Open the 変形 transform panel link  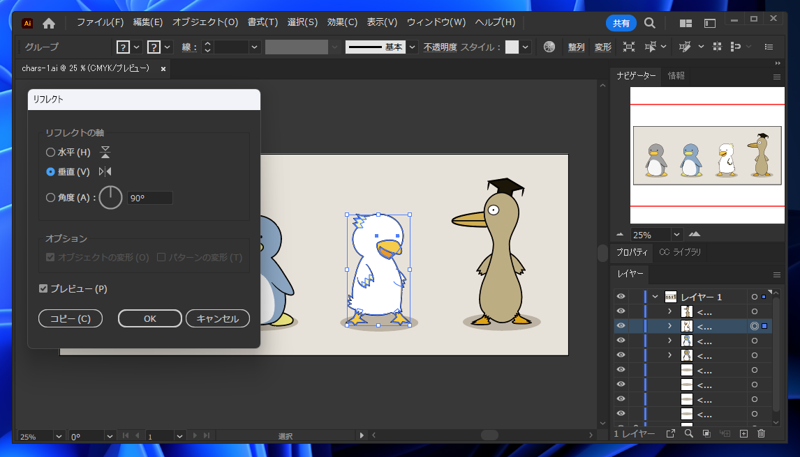click(x=603, y=47)
